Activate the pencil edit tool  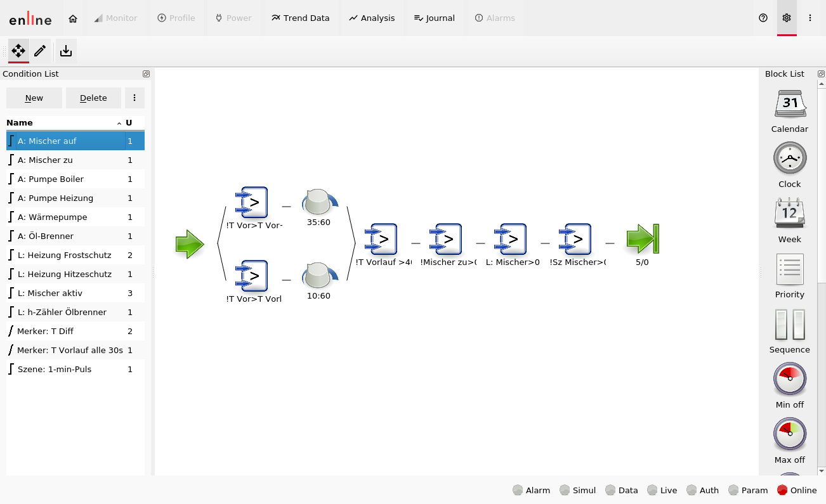(x=40, y=51)
